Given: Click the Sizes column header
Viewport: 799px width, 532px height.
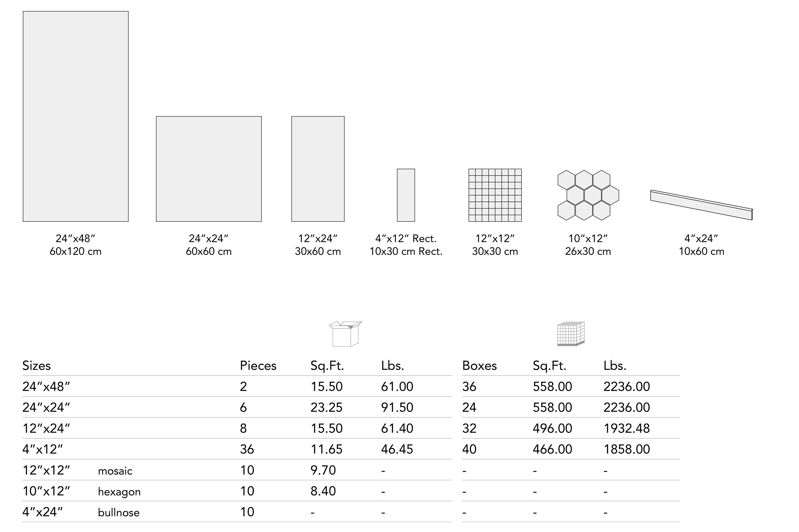Looking at the screenshot, I should point(36,366).
